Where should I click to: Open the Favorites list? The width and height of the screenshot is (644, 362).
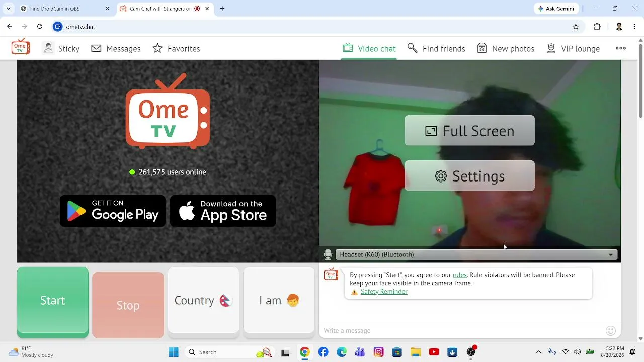click(176, 48)
